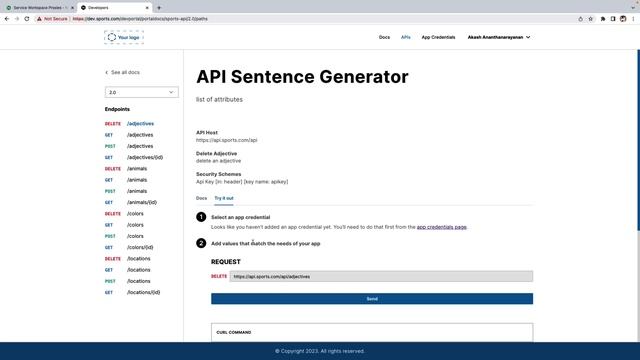Select DELETE /colors endpoint
The height and width of the screenshot is (360, 640).
click(124, 214)
